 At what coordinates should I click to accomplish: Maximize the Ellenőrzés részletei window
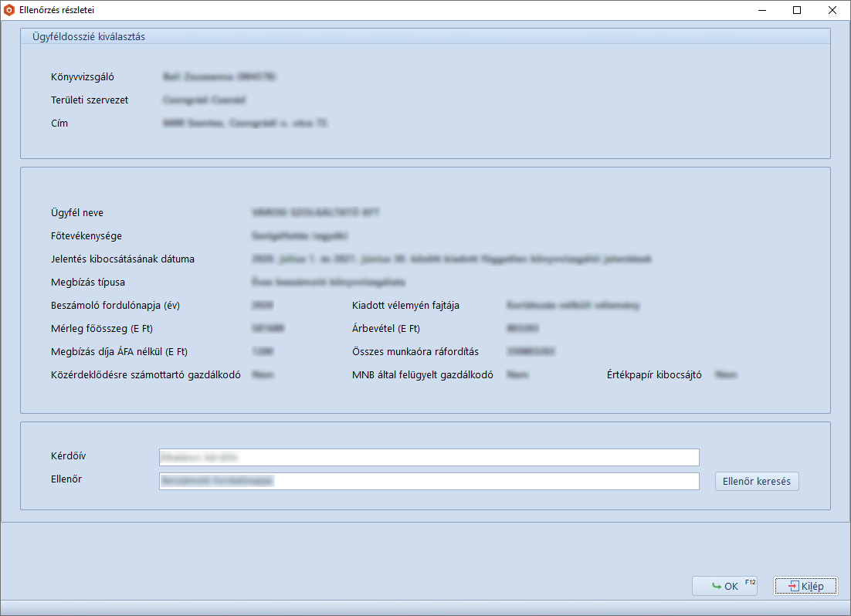click(797, 10)
